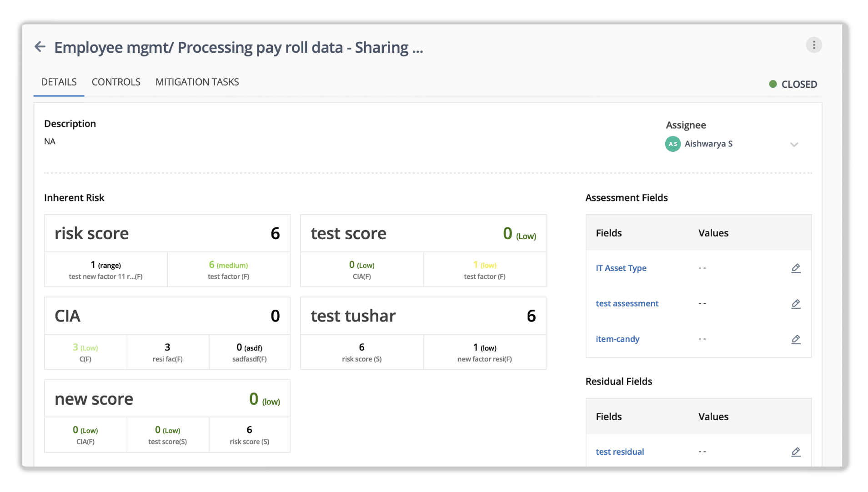Switch to the CONTROLS tab

pyautogui.click(x=116, y=82)
